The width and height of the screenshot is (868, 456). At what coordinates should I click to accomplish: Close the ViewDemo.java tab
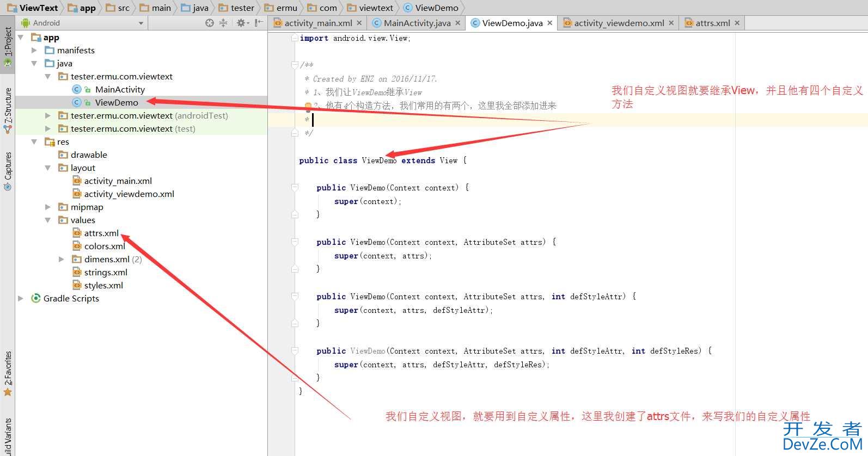550,23
